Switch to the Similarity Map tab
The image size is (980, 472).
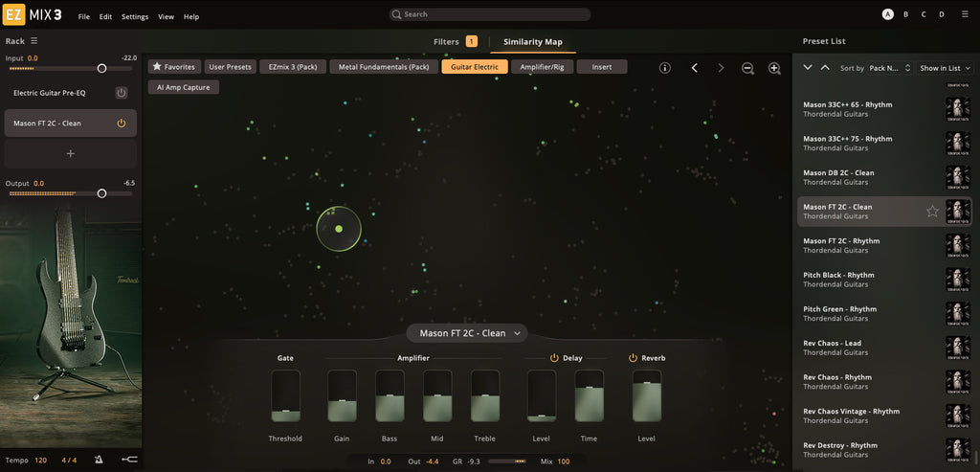(533, 42)
